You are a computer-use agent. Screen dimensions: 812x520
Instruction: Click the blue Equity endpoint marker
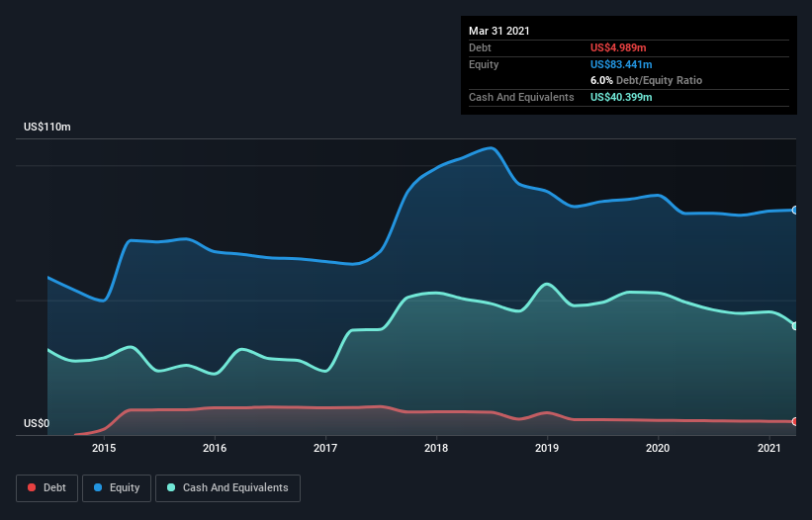795,210
